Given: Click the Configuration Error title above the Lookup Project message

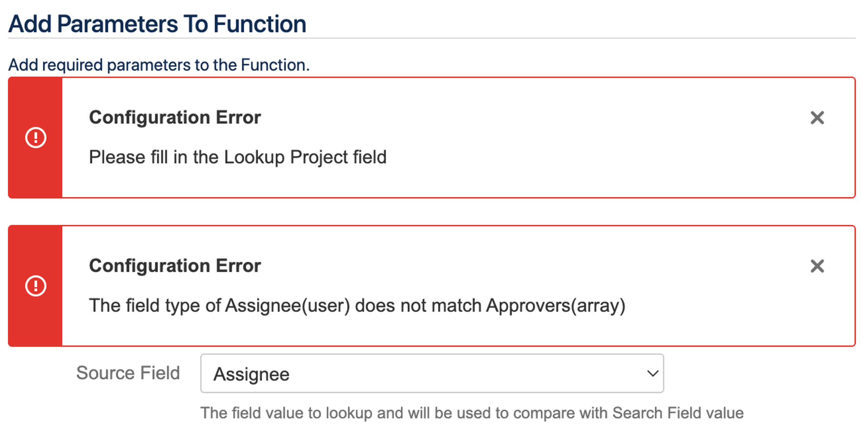Looking at the screenshot, I should tap(175, 118).
